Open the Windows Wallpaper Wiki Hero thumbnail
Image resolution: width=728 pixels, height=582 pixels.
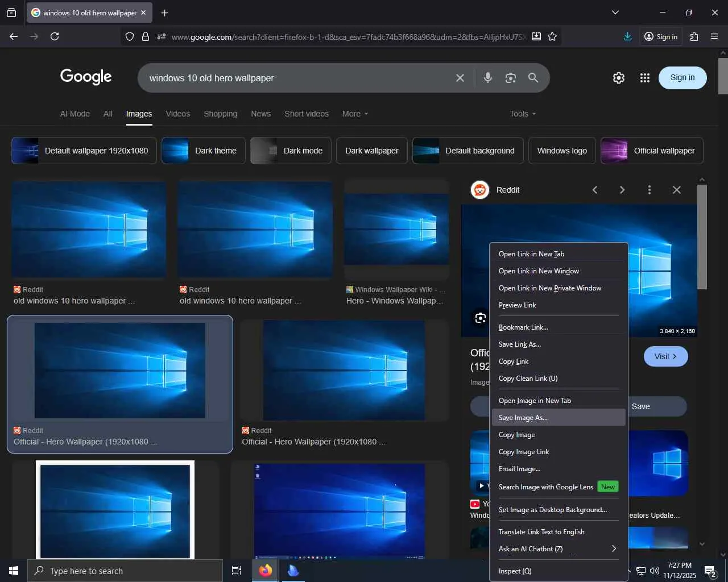click(x=396, y=230)
